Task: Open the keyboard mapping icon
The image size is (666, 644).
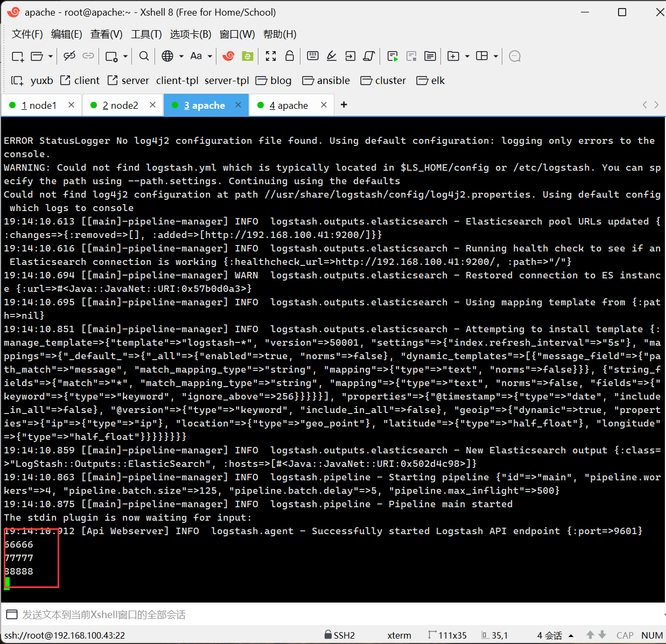Action: coord(313,56)
